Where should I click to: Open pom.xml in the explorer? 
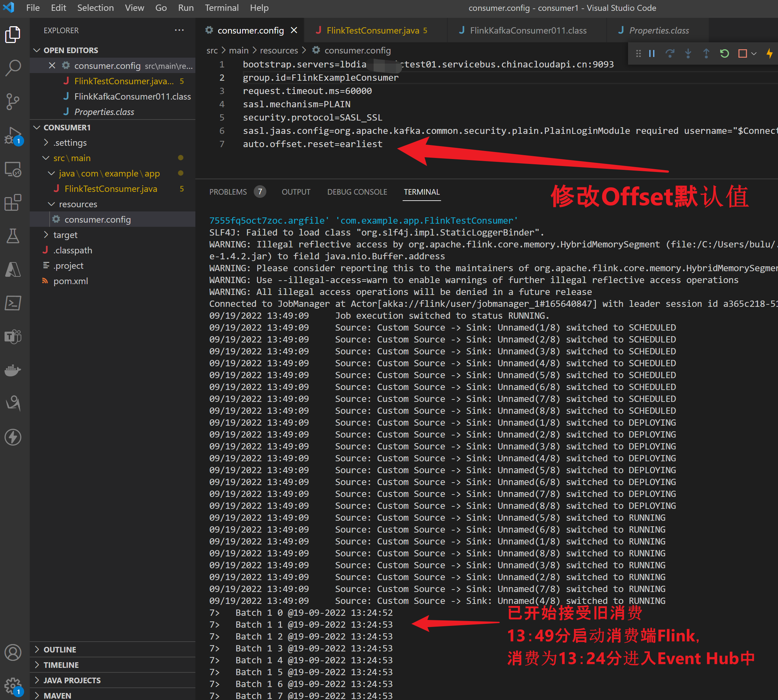coord(71,281)
